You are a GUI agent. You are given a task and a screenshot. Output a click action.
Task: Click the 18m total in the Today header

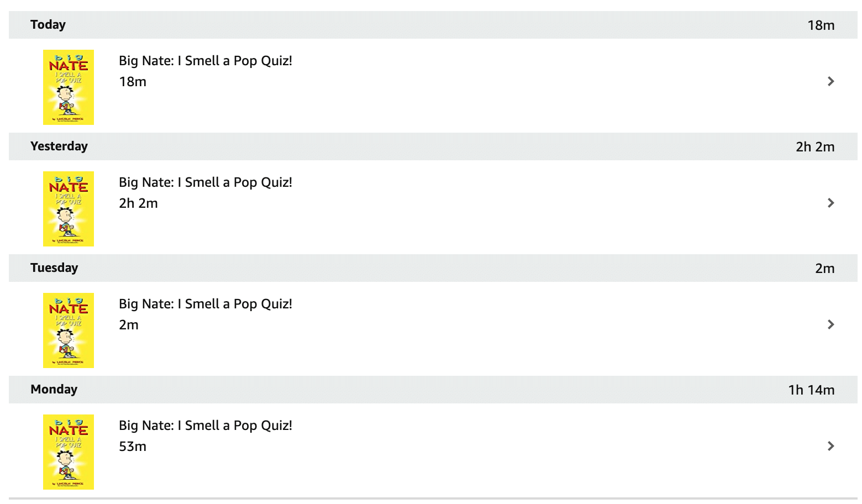(x=821, y=25)
